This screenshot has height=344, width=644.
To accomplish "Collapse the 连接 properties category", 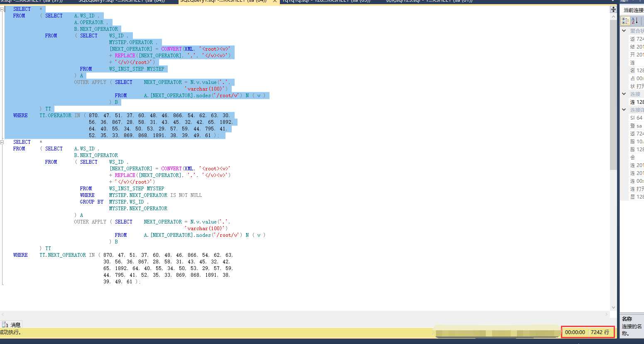I will (x=624, y=94).
